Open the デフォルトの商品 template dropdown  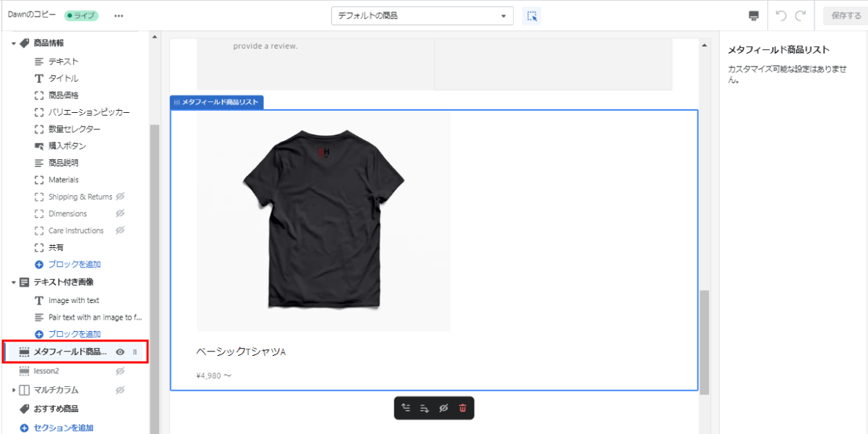coord(422,16)
